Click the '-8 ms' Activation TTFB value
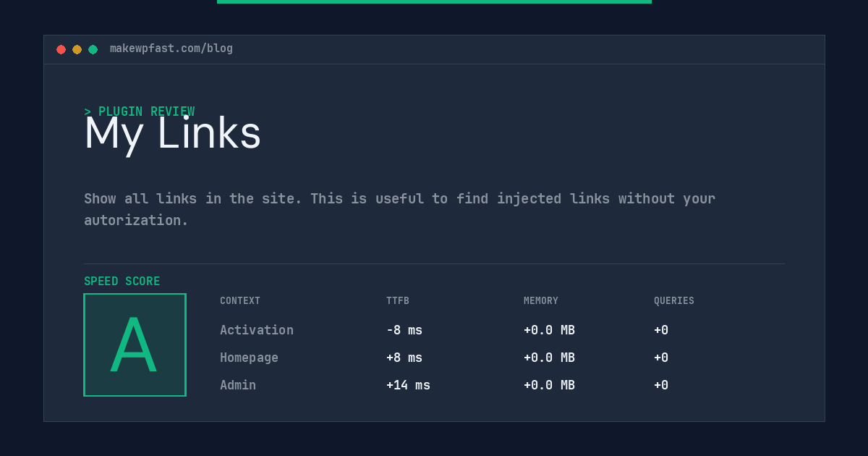 click(404, 330)
